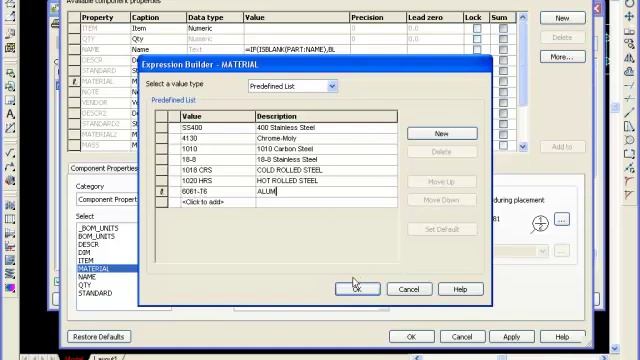This screenshot has height=360, width=640.
Task: Select the 'Chrome-Moly' description cell
Action: [326, 138]
